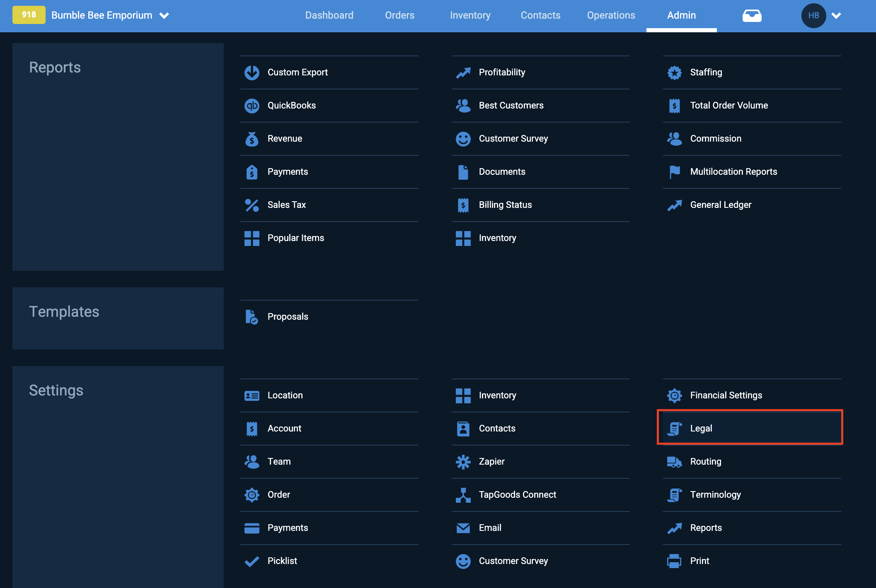
Task: Open the Settings Customer Survey link
Action: (541, 561)
